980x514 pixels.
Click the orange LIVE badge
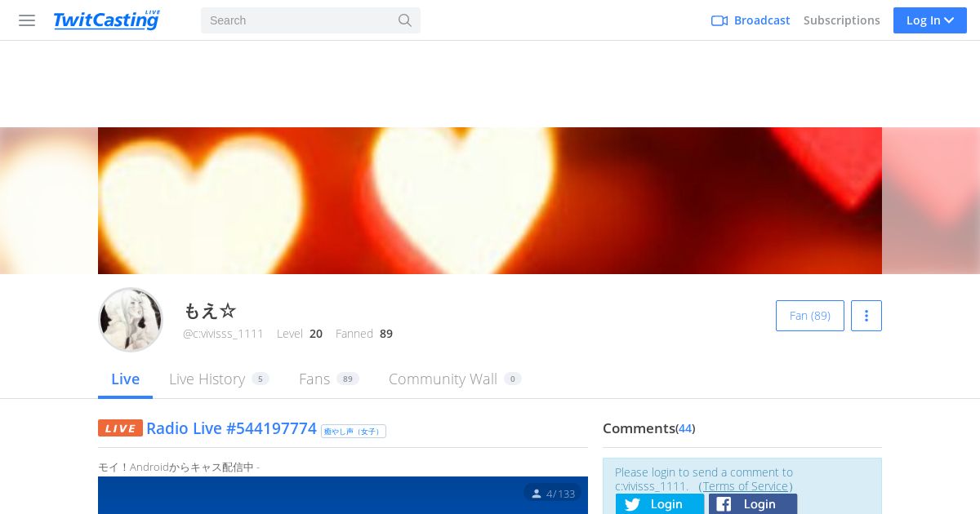[x=120, y=428]
